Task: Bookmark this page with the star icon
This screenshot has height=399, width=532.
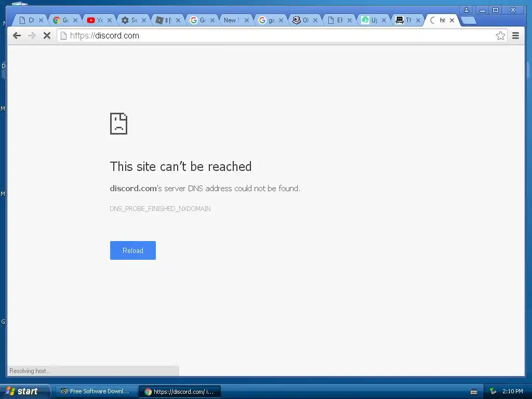Action: [x=500, y=36]
